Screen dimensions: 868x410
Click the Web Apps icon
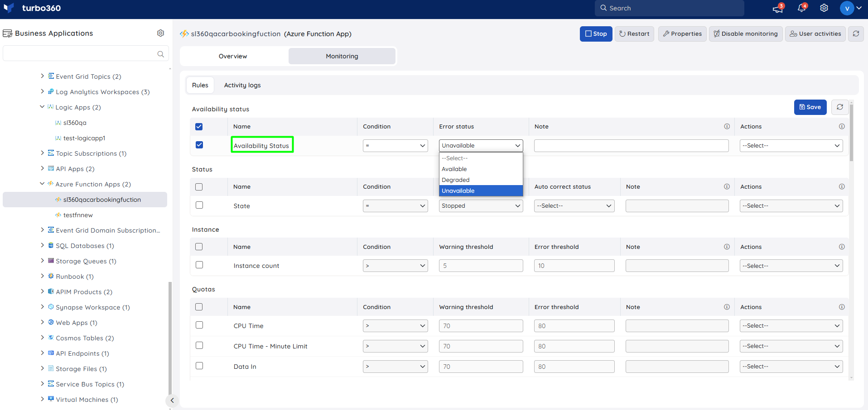click(51, 322)
